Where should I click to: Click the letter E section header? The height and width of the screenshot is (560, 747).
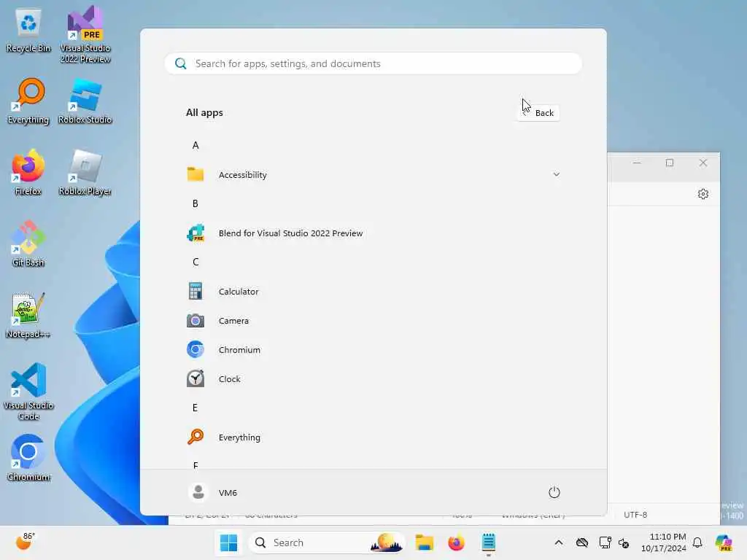(196, 408)
